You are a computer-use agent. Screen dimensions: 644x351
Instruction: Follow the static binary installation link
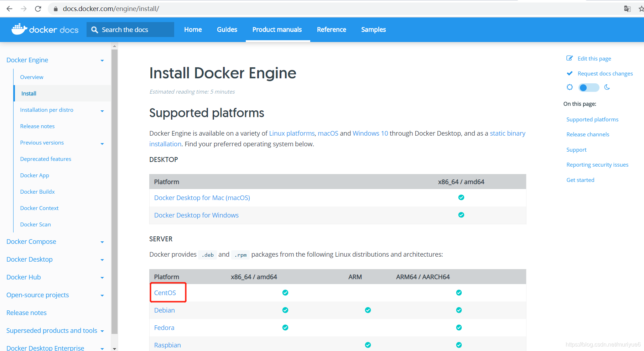(508, 133)
